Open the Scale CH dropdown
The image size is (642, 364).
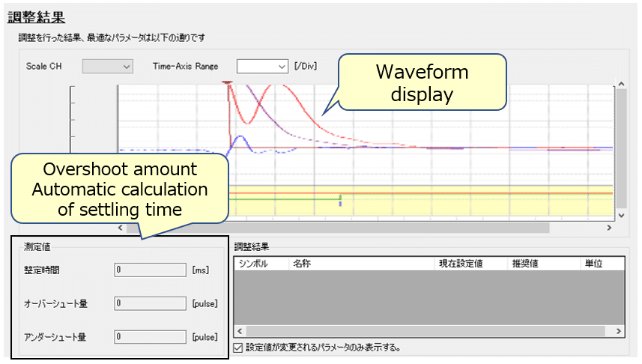108,67
